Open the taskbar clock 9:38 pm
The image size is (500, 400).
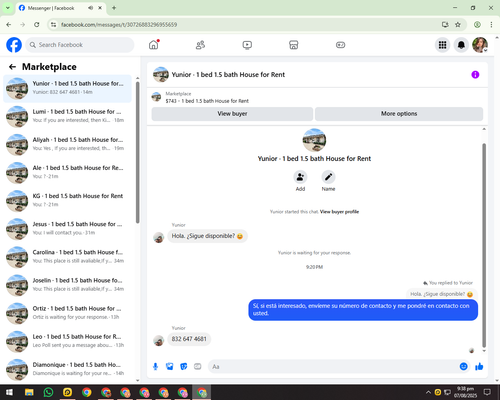[x=465, y=392]
